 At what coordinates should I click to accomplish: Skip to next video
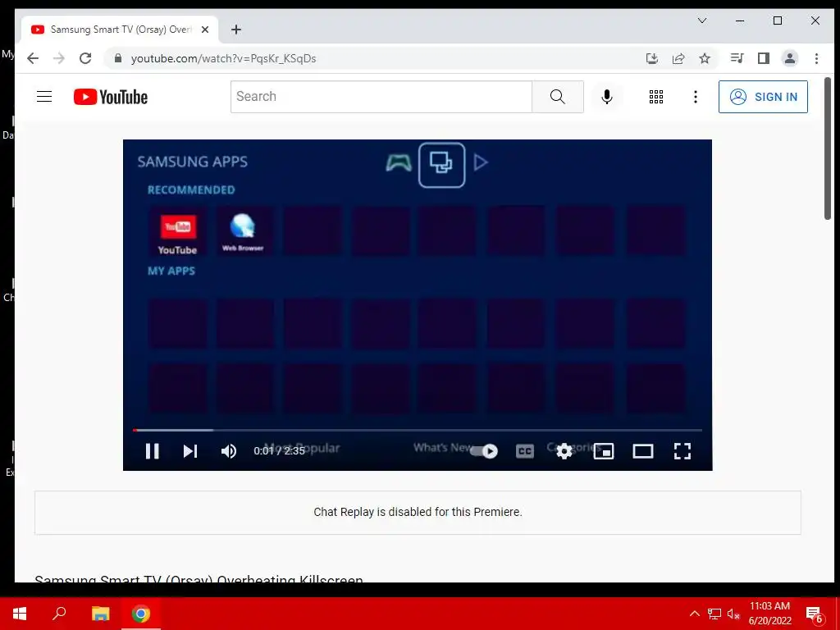[x=190, y=451]
